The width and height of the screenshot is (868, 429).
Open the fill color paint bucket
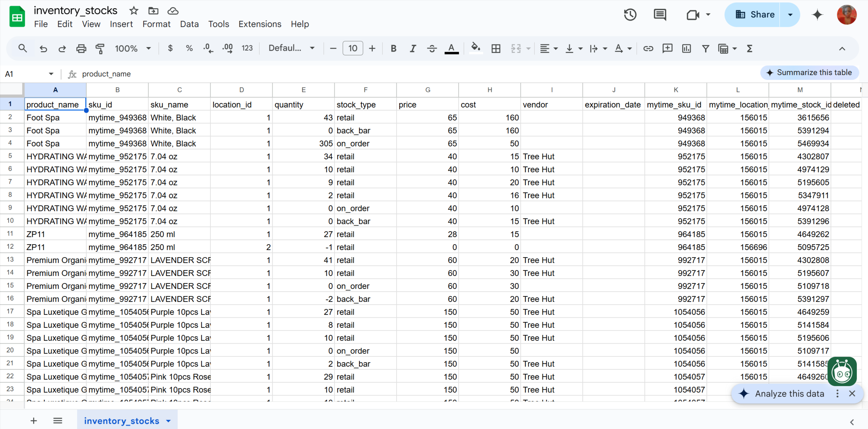pos(476,48)
